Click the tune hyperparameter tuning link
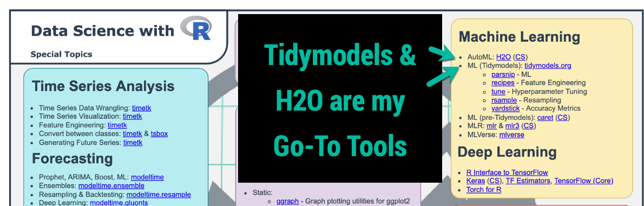The image size is (644, 206). [498, 91]
